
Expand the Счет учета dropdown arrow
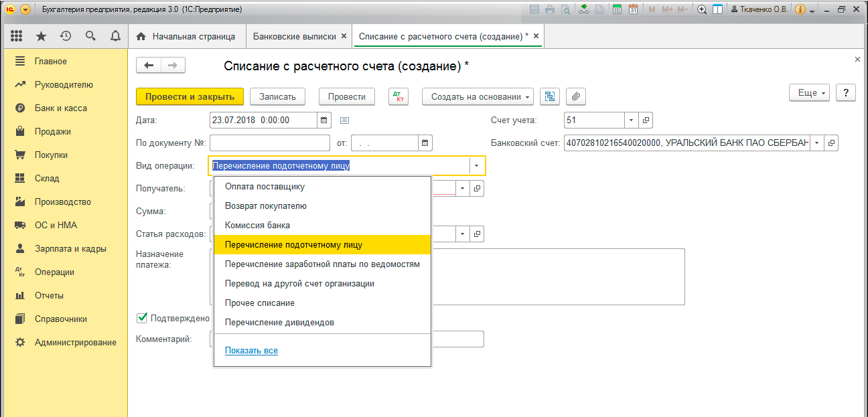pyautogui.click(x=632, y=120)
